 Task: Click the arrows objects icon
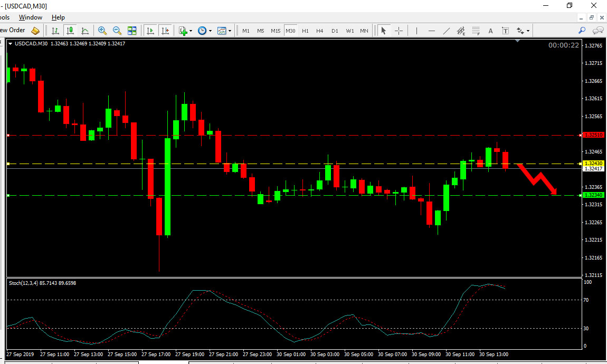(x=520, y=31)
